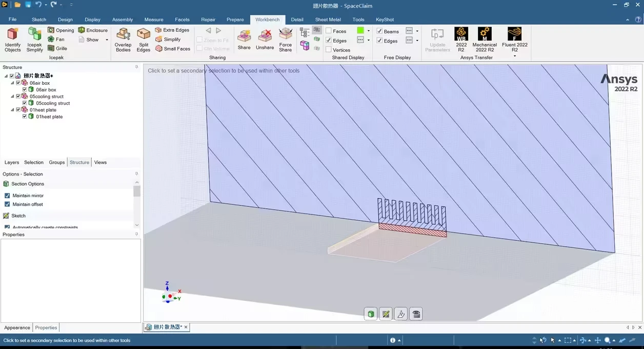Viewport: 644px width, 349px height.
Task: Click the Unshare button
Action: click(265, 40)
